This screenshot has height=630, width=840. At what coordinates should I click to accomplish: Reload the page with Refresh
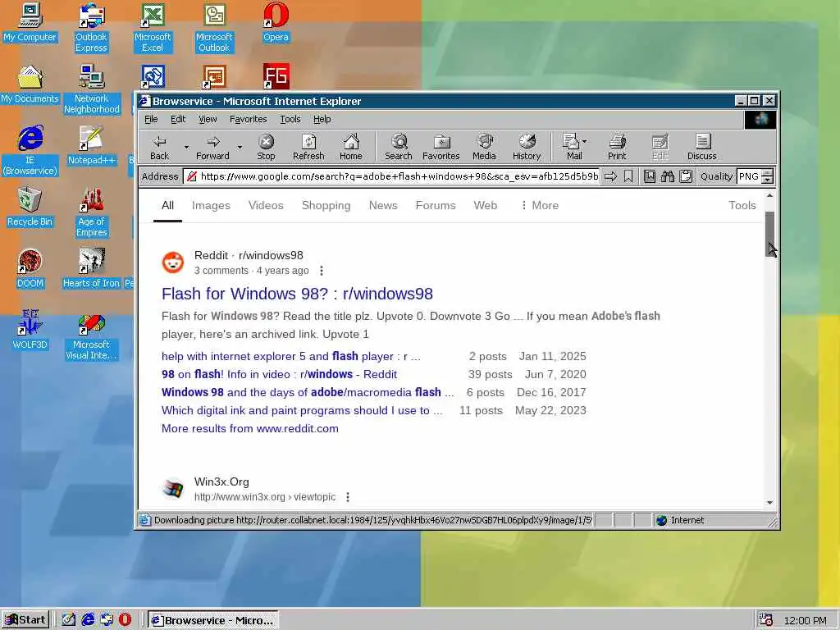308,148
